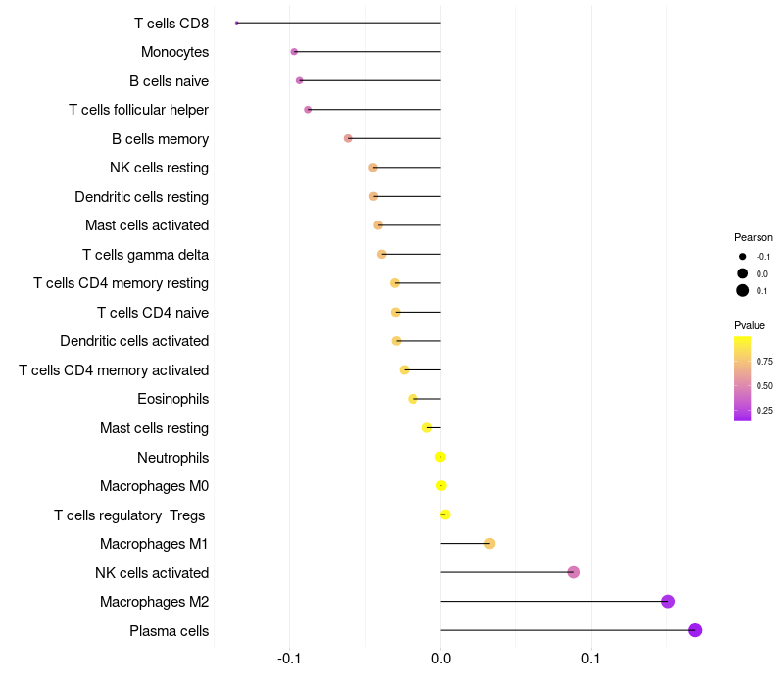This screenshot has width=784, height=686.
Task: Click the Macrophages M2 purple dot
Action: click(x=668, y=602)
